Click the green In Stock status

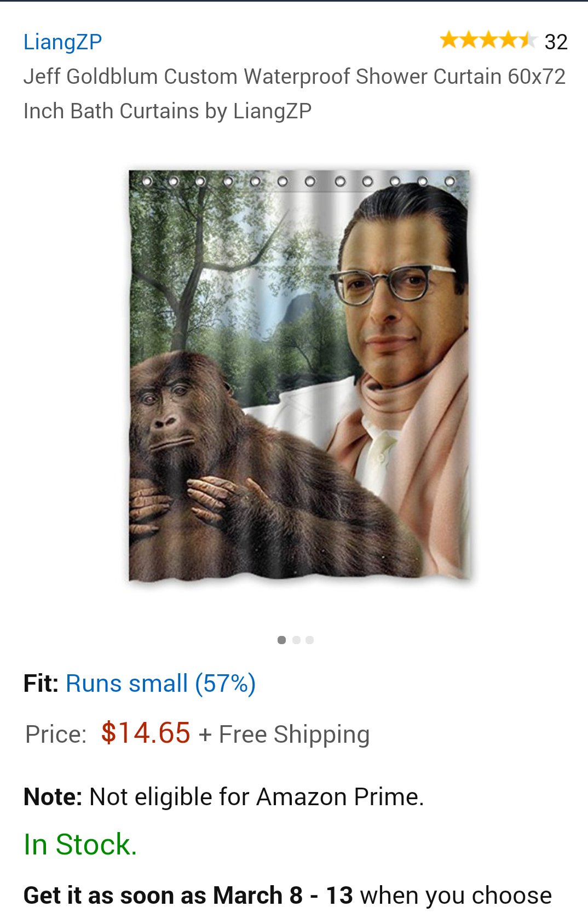point(80,844)
